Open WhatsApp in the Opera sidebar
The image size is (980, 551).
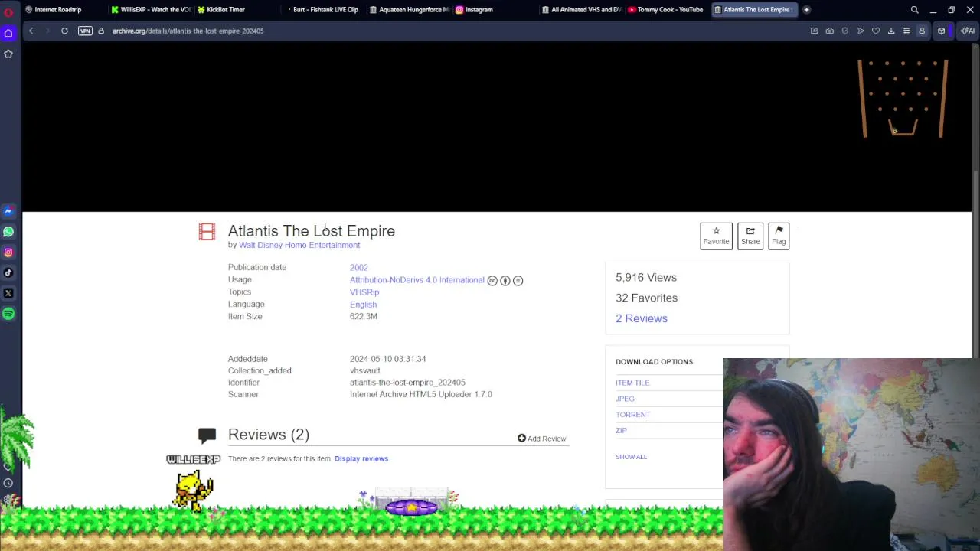(x=8, y=232)
